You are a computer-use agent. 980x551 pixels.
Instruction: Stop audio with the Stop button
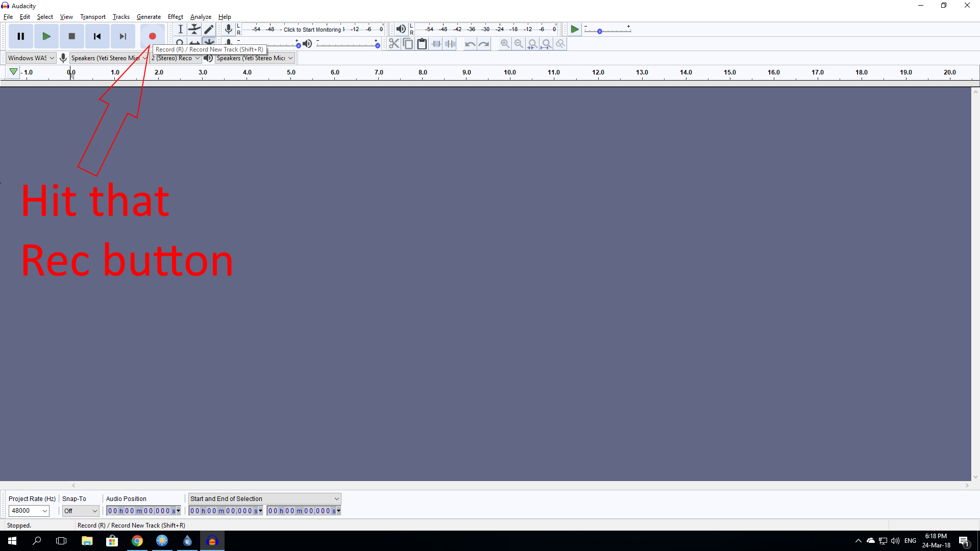(x=72, y=36)
